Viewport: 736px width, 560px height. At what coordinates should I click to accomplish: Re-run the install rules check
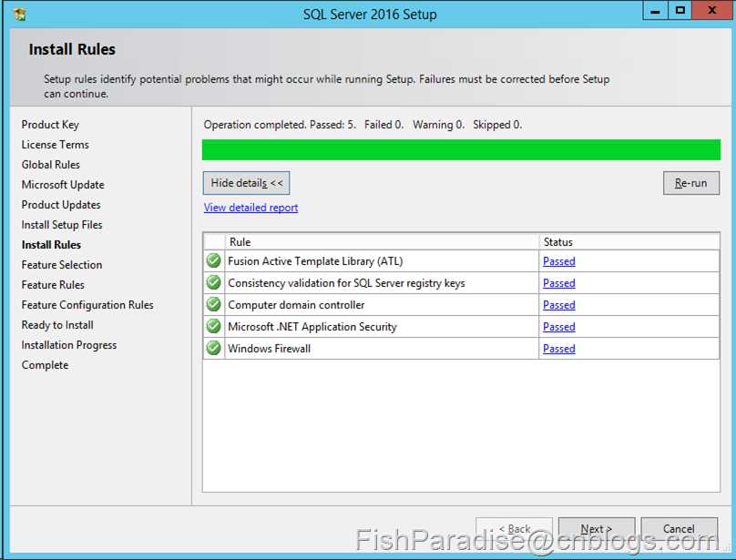(691, 183)
